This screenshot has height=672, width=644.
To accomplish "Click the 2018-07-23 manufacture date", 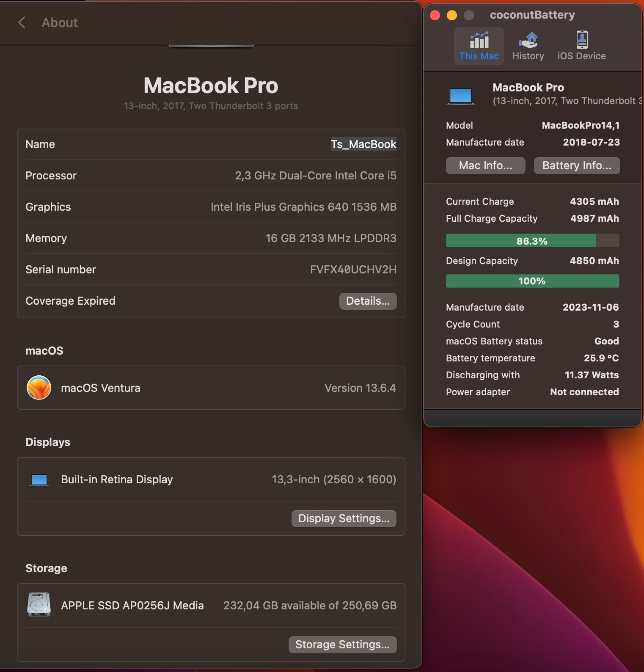I will (x=591, y=142).
